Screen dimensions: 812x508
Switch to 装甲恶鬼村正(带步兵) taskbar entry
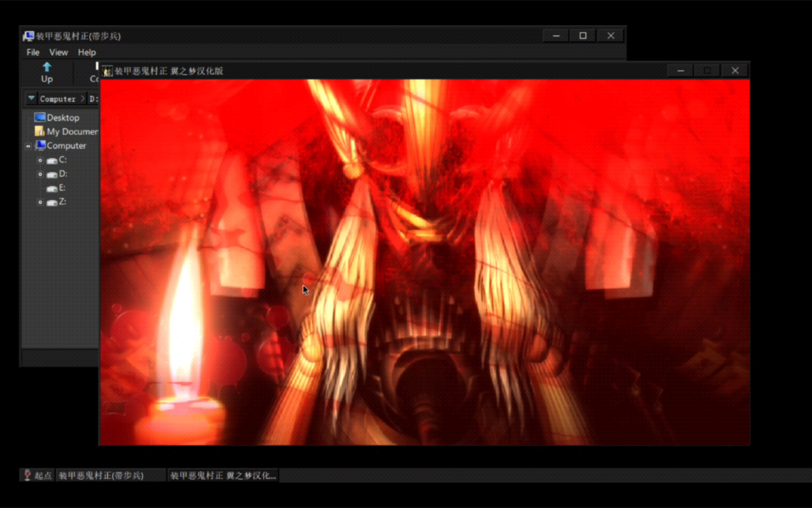(x=110, y=476)
